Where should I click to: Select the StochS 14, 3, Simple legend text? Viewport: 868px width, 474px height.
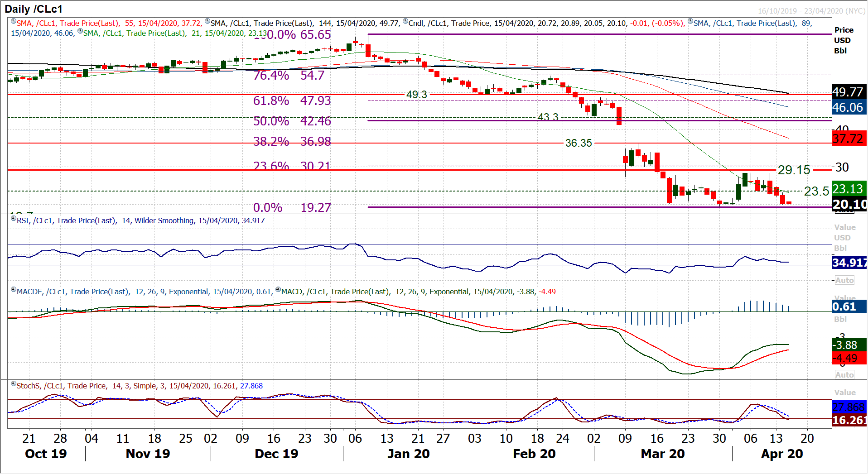140,386
